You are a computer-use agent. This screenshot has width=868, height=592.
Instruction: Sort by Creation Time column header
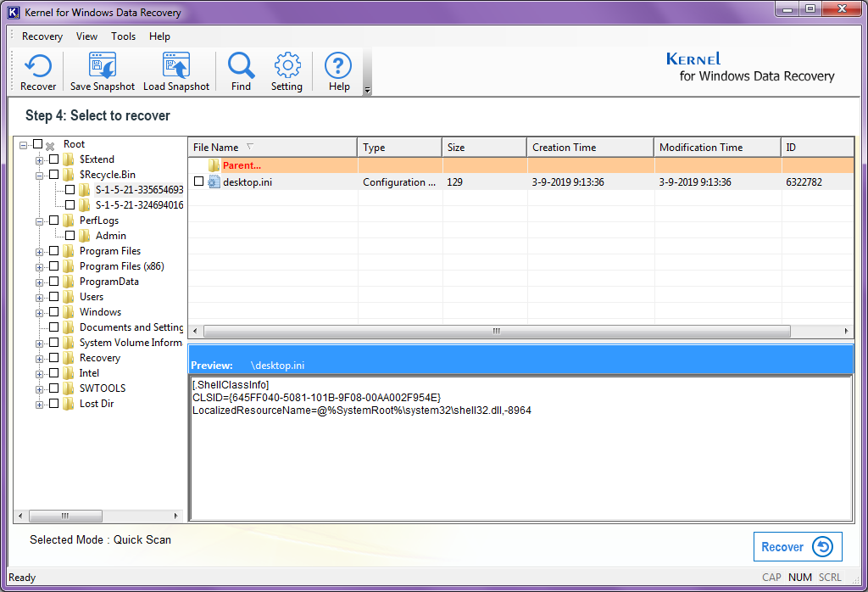click(x=590, y=148)
